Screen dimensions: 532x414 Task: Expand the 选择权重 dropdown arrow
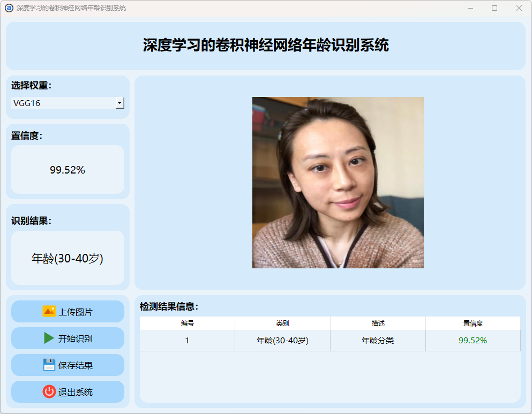[x=119, y=103]
